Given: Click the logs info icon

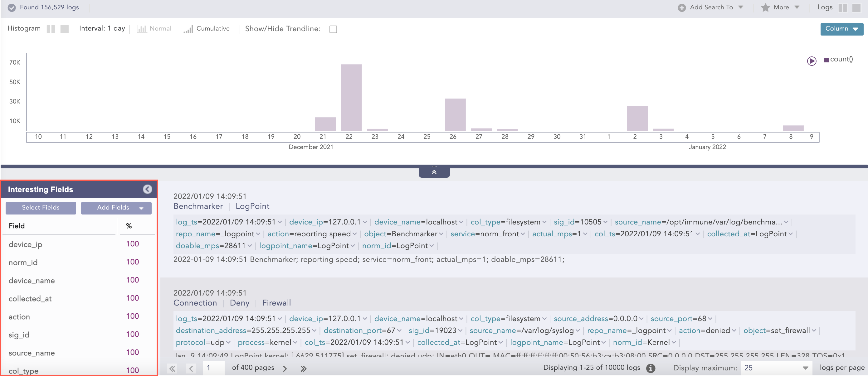Looking at the screenshot, I should point(651,368).
